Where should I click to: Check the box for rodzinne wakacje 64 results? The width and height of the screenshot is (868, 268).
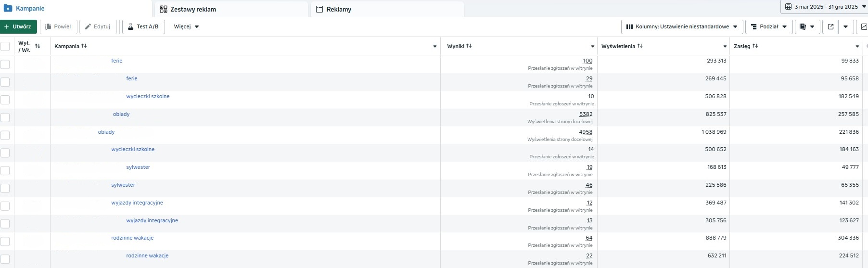pyautogui.click(x=5, y=242)
